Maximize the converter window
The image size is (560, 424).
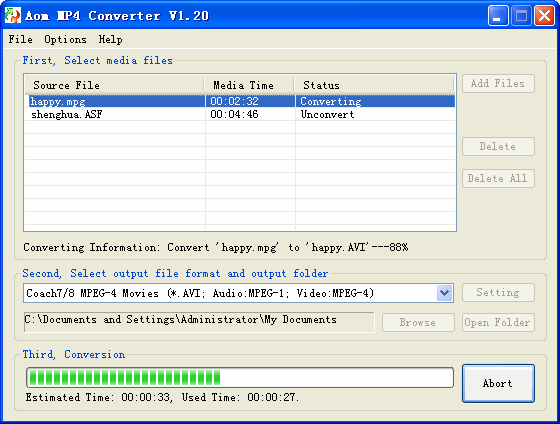click(521, 16)
